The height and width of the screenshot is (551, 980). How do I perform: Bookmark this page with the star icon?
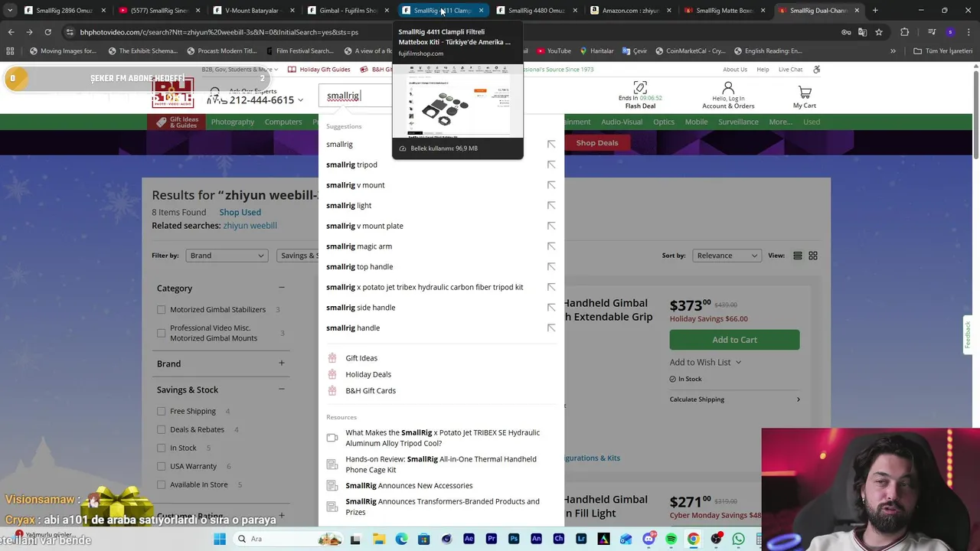pos(879,32)
